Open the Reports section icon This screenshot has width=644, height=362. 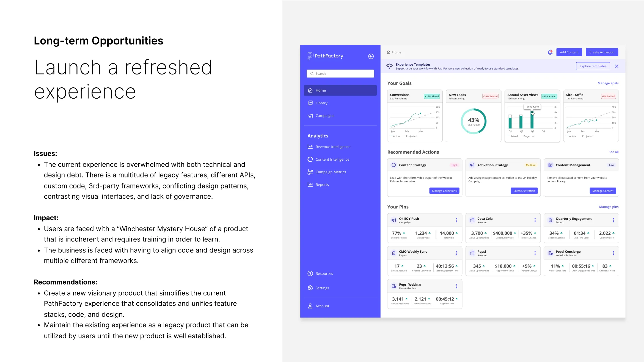point(310,184)
